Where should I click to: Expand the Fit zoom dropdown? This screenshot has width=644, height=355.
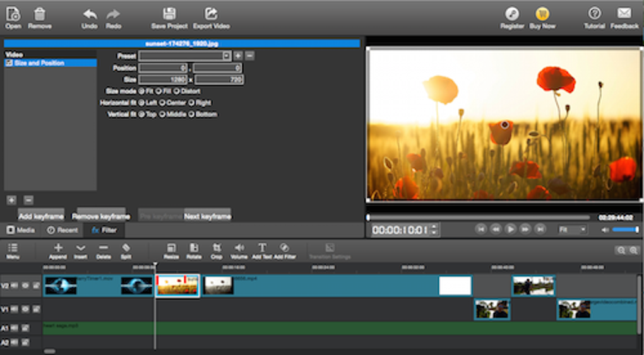(x=573, y=230)
